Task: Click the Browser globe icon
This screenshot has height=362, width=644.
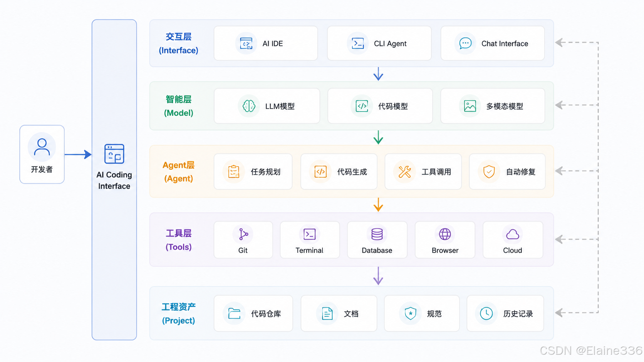Action: coord(445,234)
